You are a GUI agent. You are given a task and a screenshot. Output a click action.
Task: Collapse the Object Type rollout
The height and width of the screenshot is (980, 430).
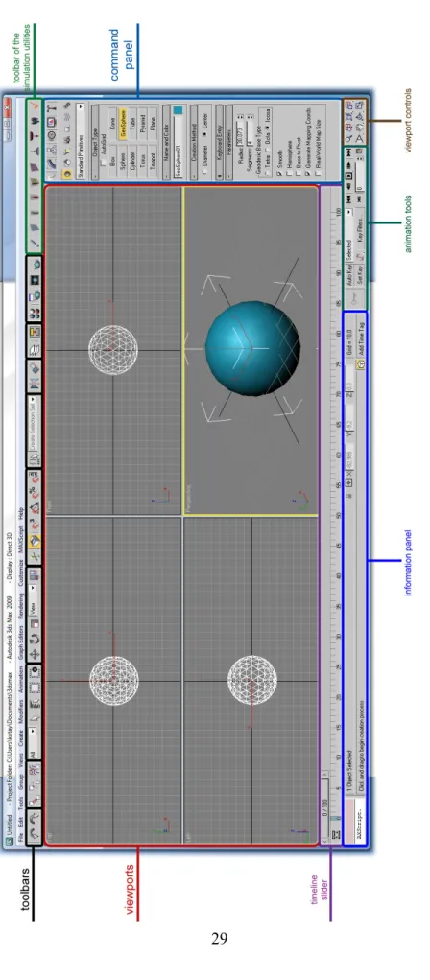pyautogui.click(x=94, y=143)
